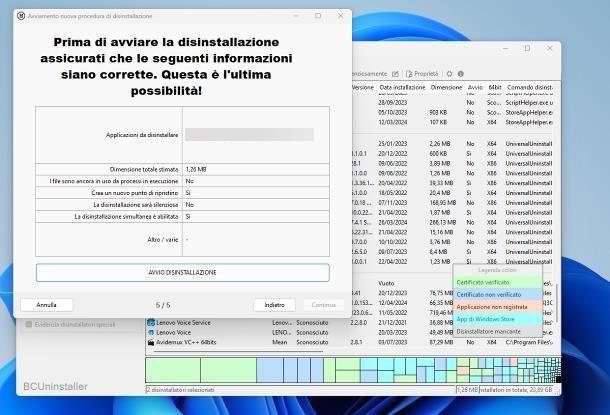Toggle Evidenzia disinstallatori speciali checkbox

[28, 324]
